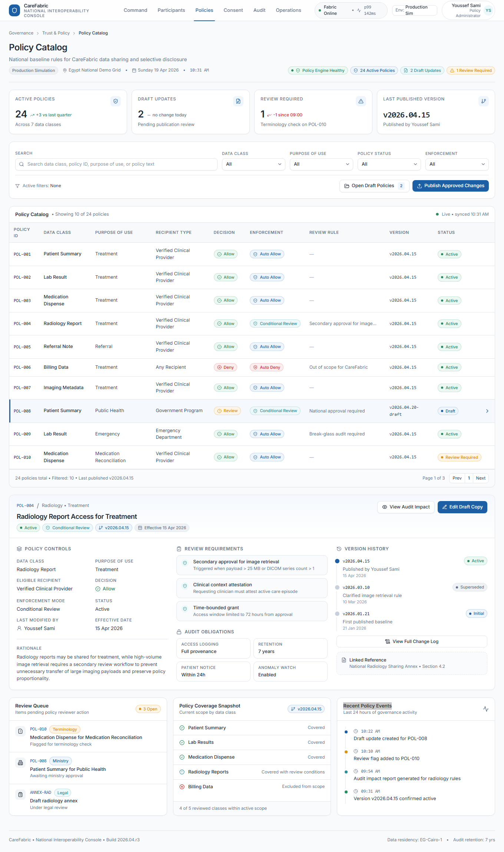The width and height of the screenshot is (504, 852).
Task: Open the Participants tab
Action: pos(171,10)
